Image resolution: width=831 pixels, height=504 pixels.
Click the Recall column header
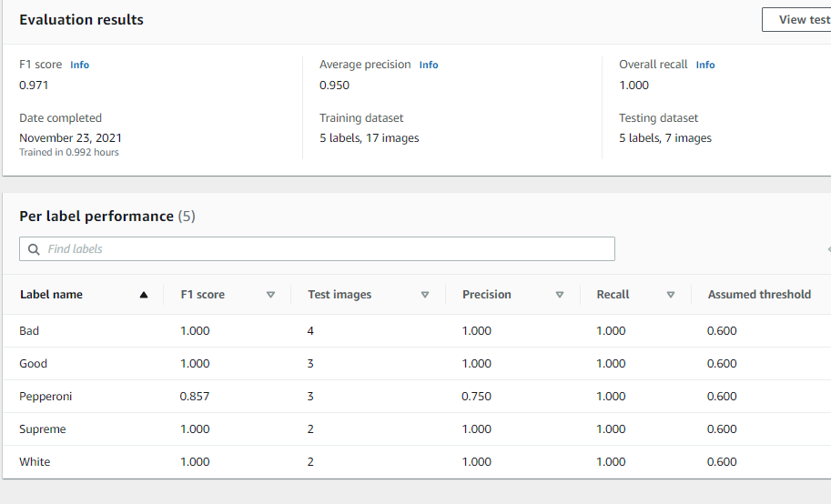pos(613,295)
